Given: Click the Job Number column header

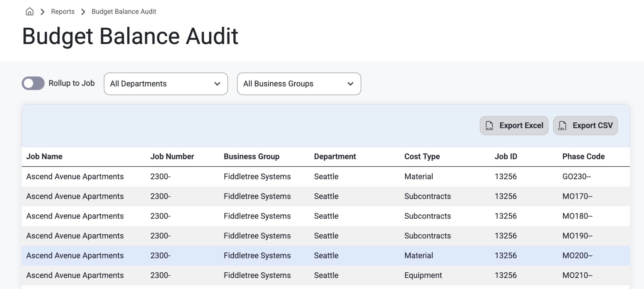Looking at the screenshot, I should click(x=172, y=156).
